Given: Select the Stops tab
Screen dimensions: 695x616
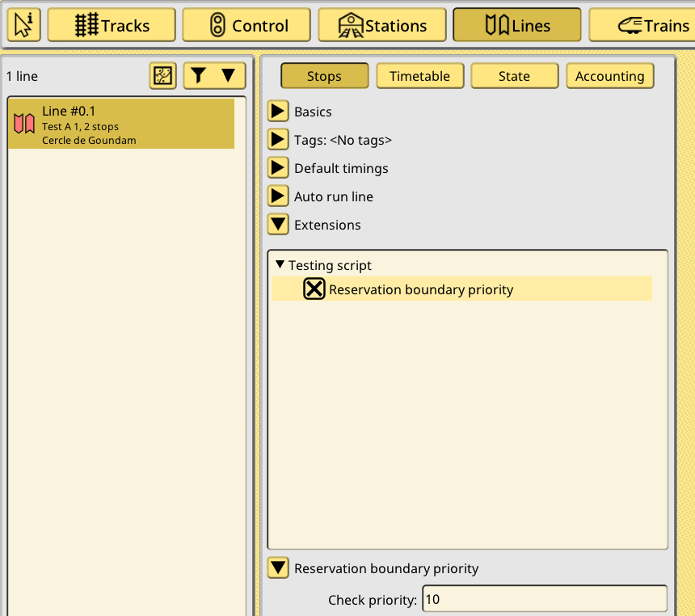Looking at the screenshot, I should pyautogui.click(x=324, y=76).
